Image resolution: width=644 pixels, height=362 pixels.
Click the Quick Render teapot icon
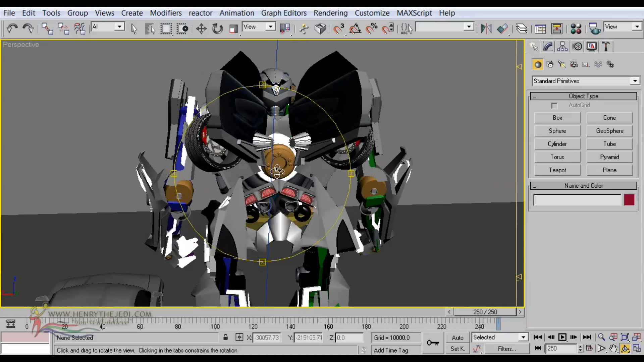pyautogui.click(x=595, y=29)
